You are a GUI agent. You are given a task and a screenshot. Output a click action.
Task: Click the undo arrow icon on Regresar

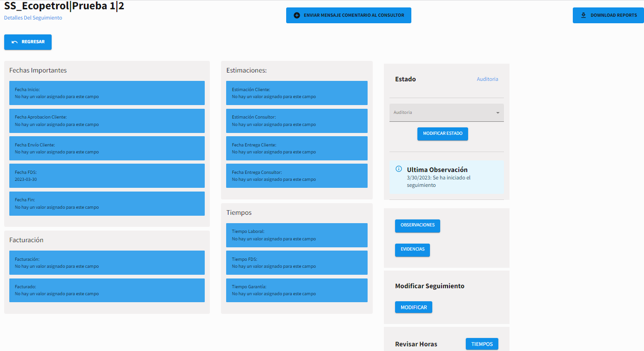[x=14, y=42]
